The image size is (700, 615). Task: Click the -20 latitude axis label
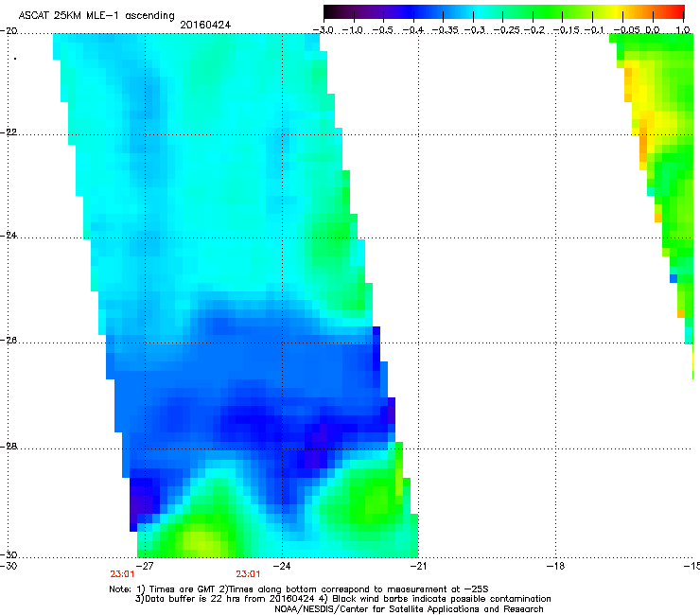click(x=9, y=31)
